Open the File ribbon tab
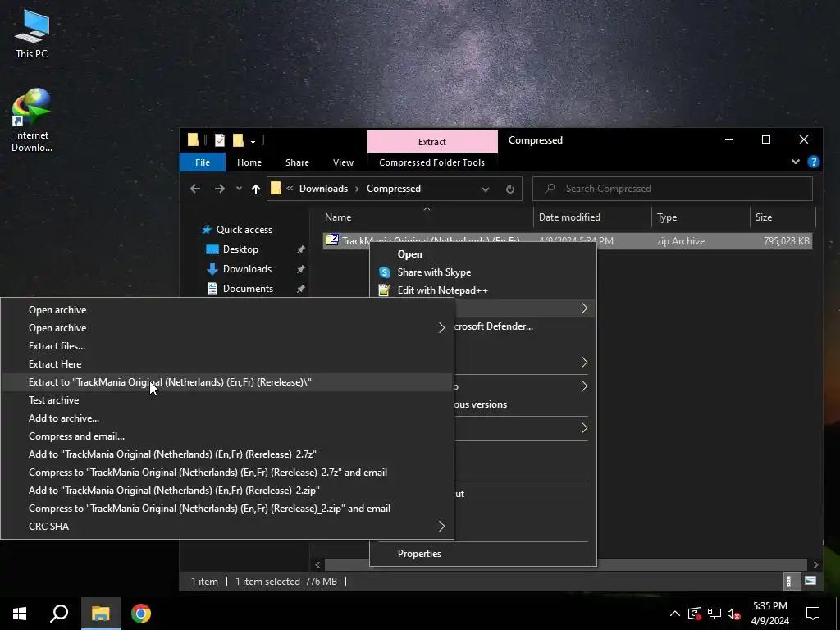 coord(203,162)
